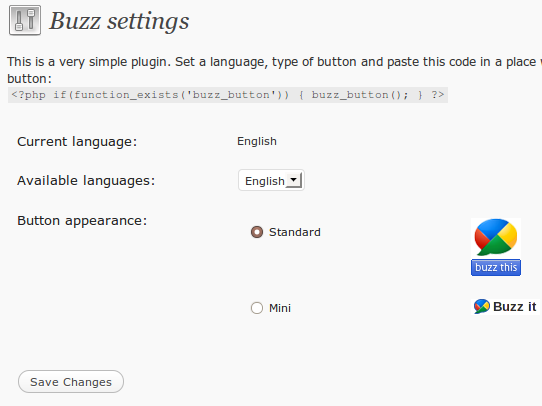Click the "Button appearance:" label
Viewport: 542px width, 406px height.
pos(82,221)
